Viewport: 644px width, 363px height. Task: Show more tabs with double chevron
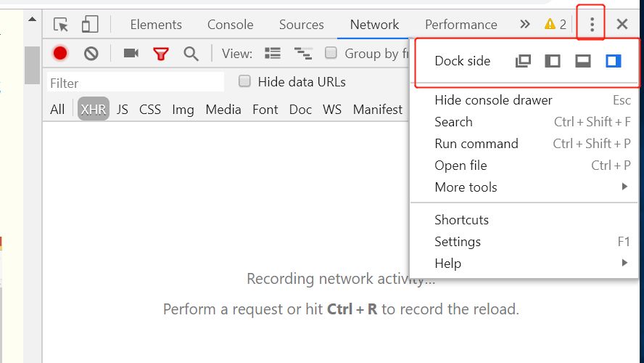525,25
